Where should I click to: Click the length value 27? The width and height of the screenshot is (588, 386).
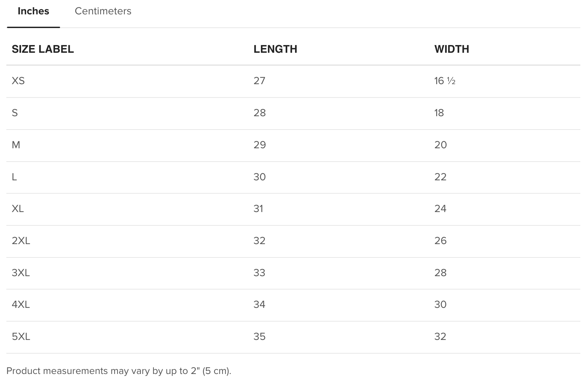pos(259,81)
